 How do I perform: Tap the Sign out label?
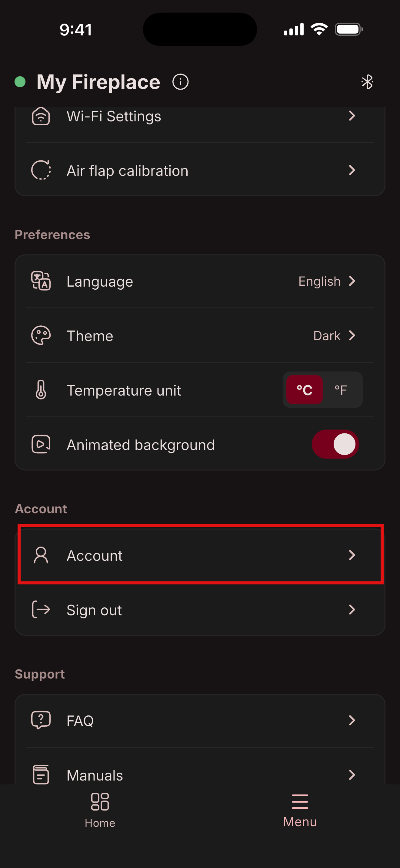94,610
